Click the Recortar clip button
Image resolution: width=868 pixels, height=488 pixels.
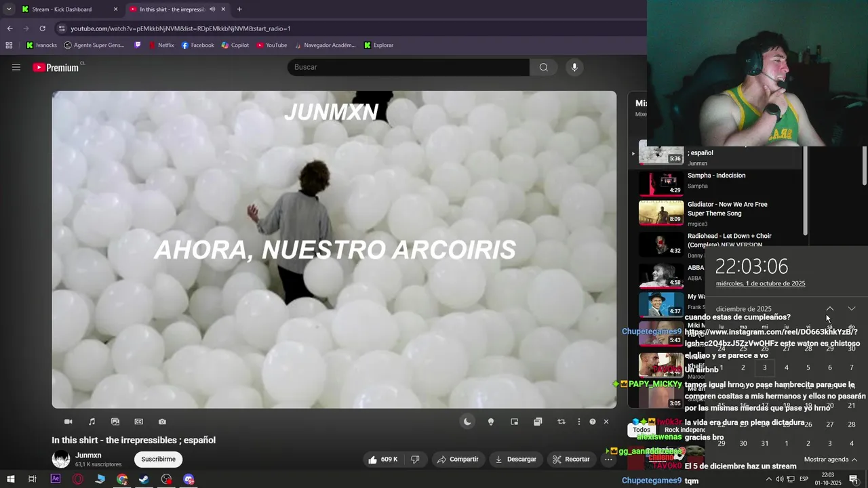[x=571, y=459]
